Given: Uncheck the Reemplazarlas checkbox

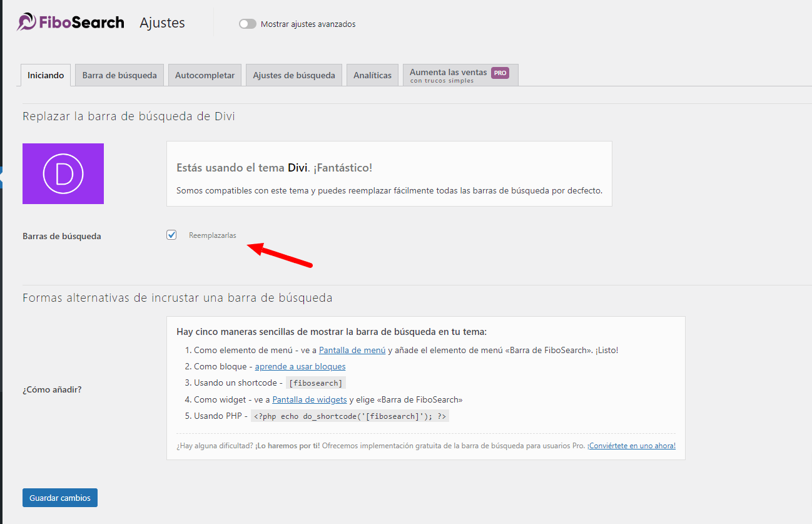Looking at the screenshot, I should pyautogui.click(x=171, y=235).
